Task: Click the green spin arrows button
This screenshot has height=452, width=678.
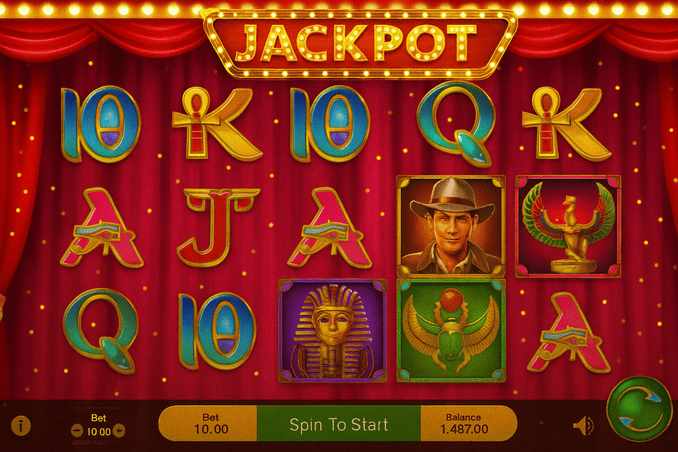Action: click(x=639, y=409)
